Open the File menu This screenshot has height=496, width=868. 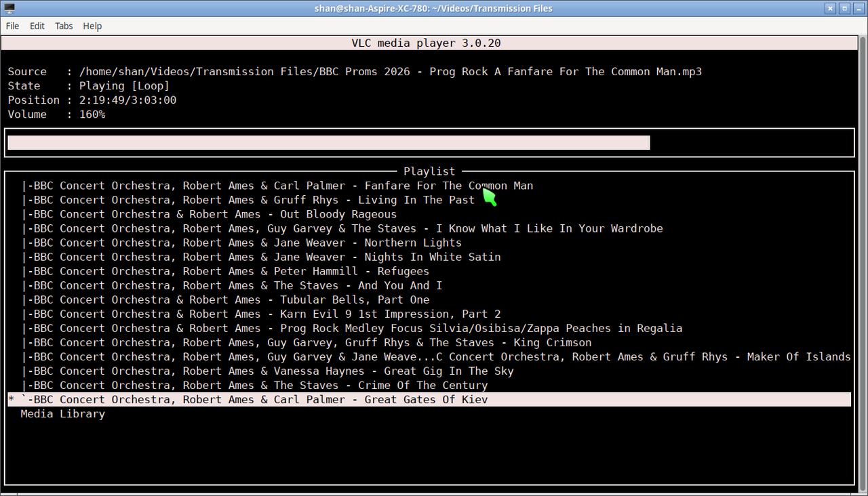pos(13,26)
